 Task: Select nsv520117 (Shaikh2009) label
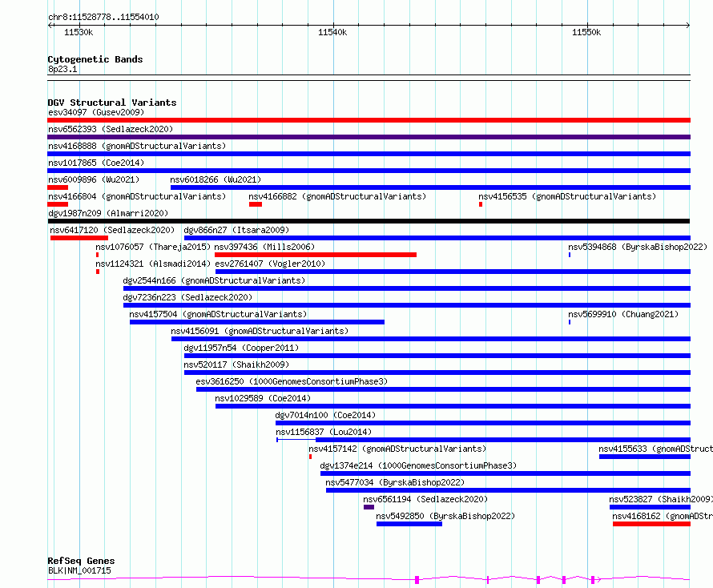[x=236, y=364]
